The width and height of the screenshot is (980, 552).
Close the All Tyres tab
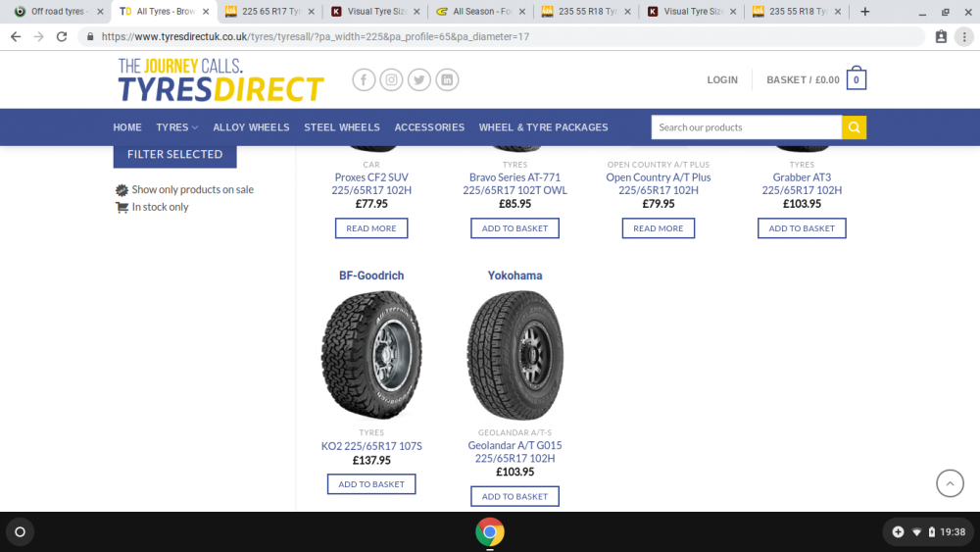[x=206, y=11]
